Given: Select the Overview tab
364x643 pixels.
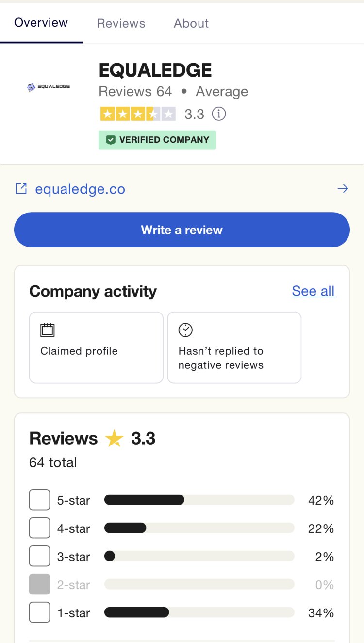Looking at the screenshot, I should coord(41,23).
